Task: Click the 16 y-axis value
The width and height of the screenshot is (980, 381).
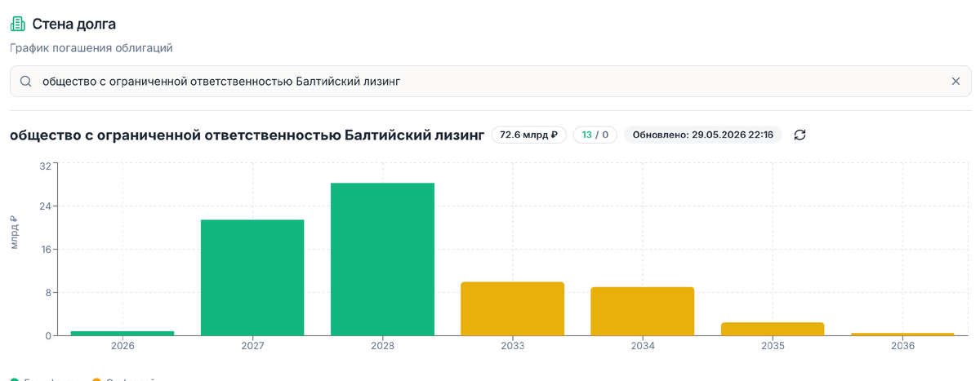Action: click(x=45, y=250)
